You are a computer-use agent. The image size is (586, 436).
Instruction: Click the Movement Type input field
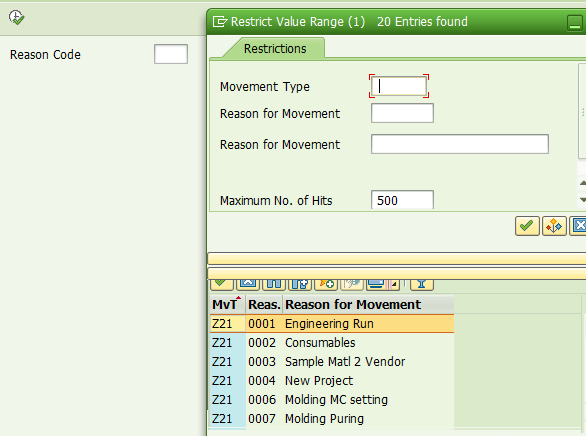tap(399, 86)
